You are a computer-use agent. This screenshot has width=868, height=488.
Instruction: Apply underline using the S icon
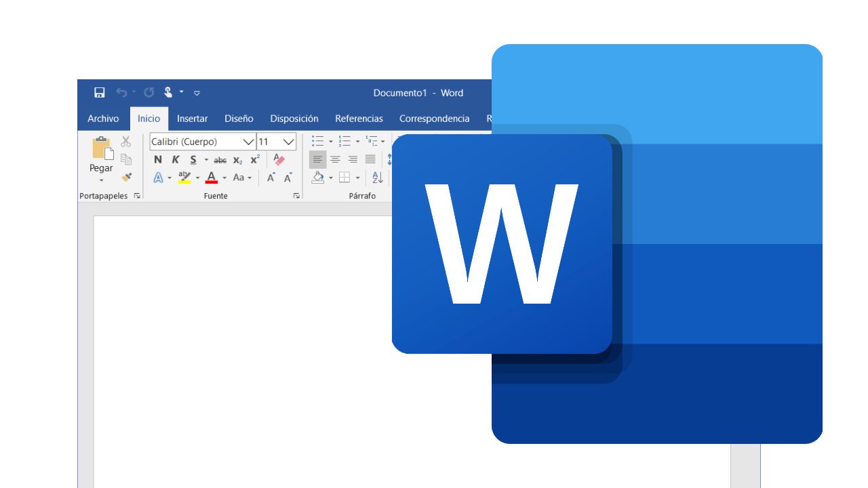pos(193,160)
